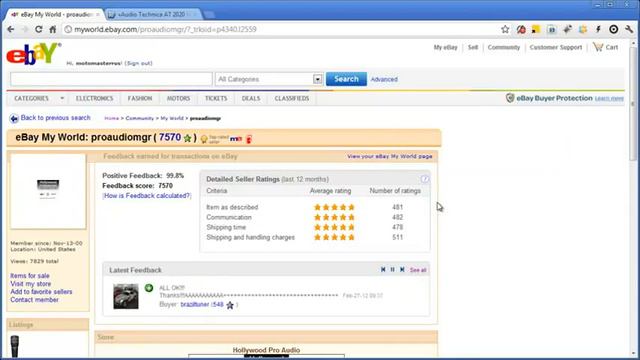Click the browser address bar

[282, 29]
